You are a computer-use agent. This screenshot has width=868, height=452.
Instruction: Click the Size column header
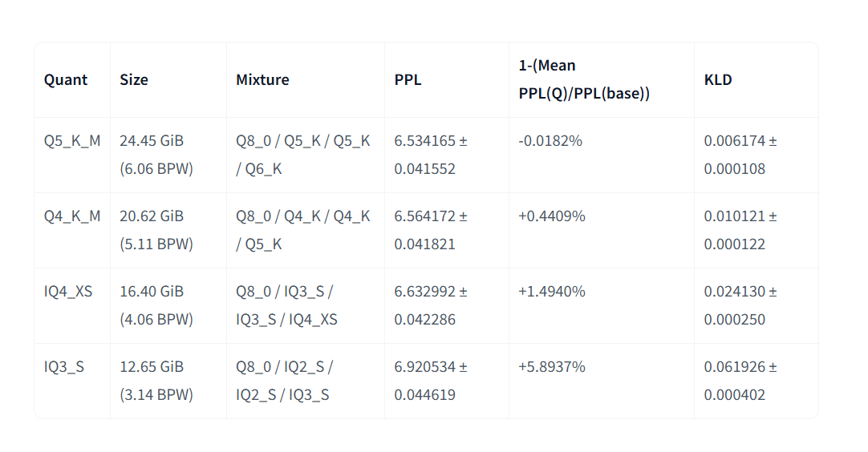[134, 79]
